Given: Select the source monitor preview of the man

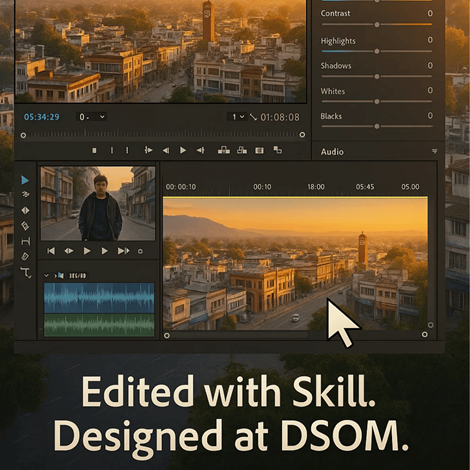Looking at the screenshot, I should tap(98, 203).
